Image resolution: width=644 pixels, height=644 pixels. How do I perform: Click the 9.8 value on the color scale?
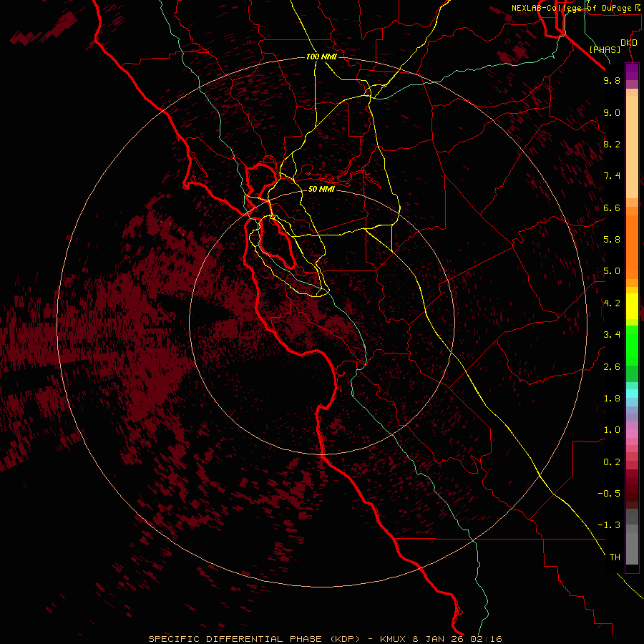[612, 80]
